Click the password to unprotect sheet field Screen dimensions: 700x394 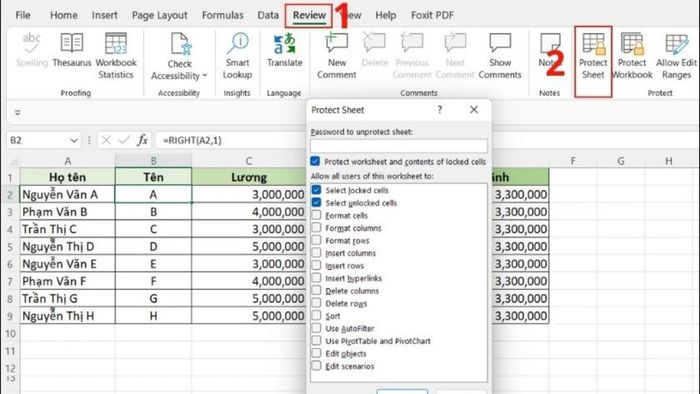tap(399, 145)
